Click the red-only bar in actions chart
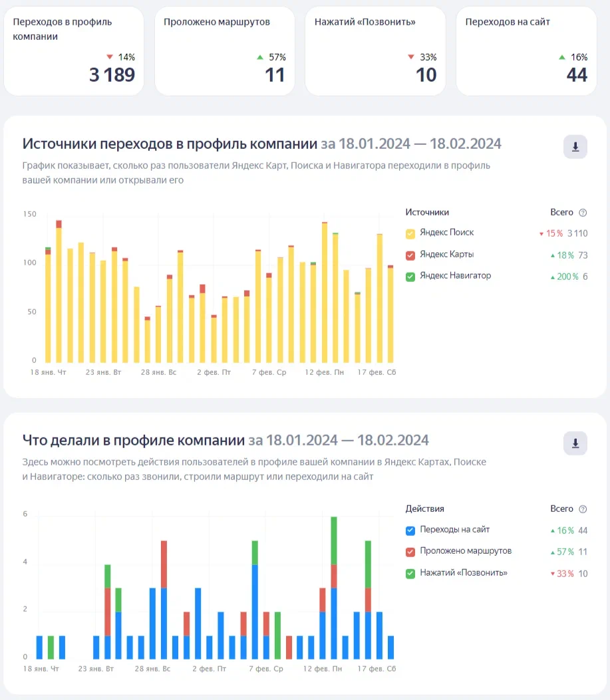The height and width of the screenshot is (700, 610). coord(289,647)
